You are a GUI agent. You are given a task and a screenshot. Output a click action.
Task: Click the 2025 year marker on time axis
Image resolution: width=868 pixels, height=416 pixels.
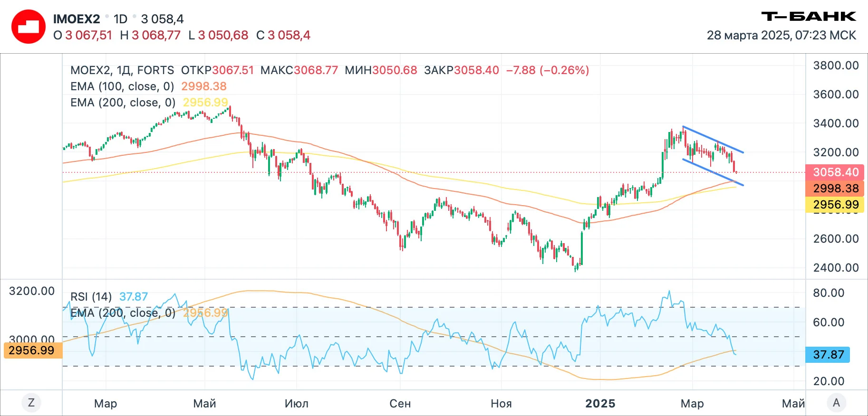click(x=600, y=403)
